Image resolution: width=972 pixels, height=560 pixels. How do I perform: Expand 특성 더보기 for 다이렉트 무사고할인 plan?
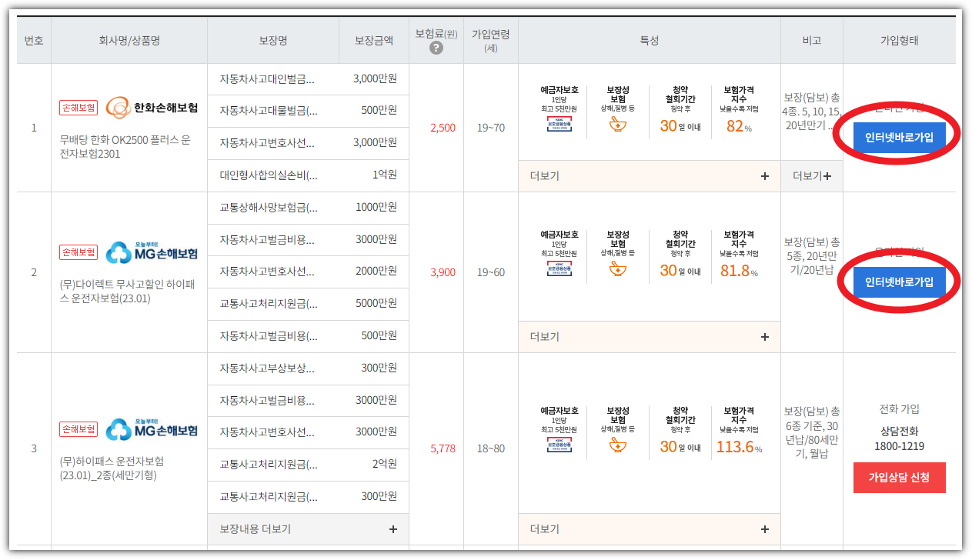click(650, 337)
